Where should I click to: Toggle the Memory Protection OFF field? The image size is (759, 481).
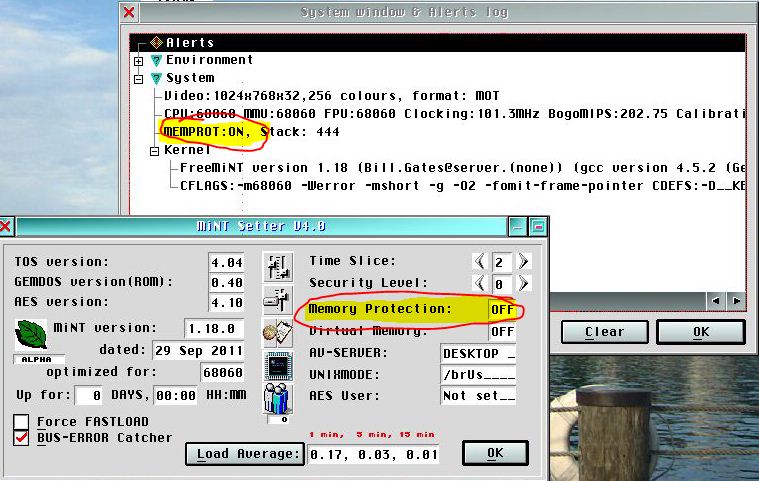(501, 310)
